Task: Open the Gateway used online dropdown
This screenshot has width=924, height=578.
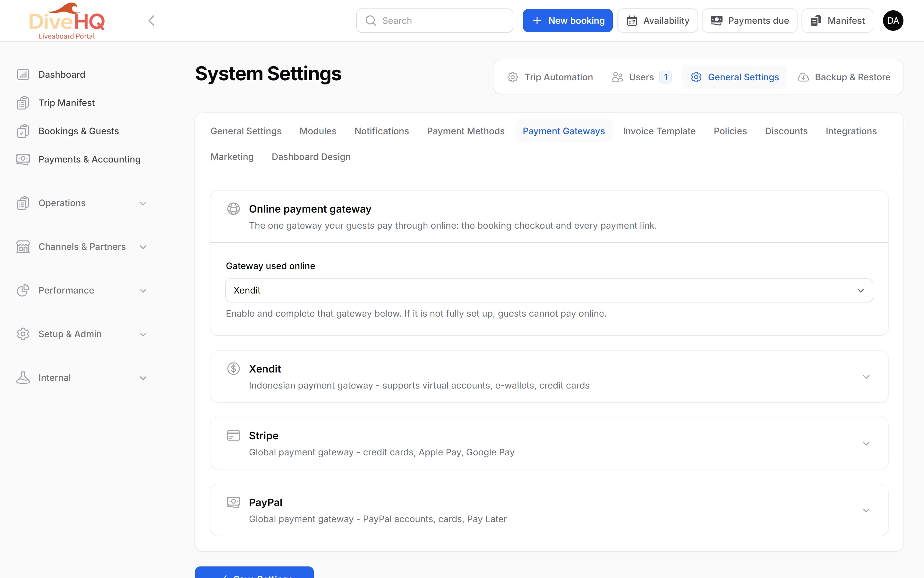Action: tap(549, 290)
